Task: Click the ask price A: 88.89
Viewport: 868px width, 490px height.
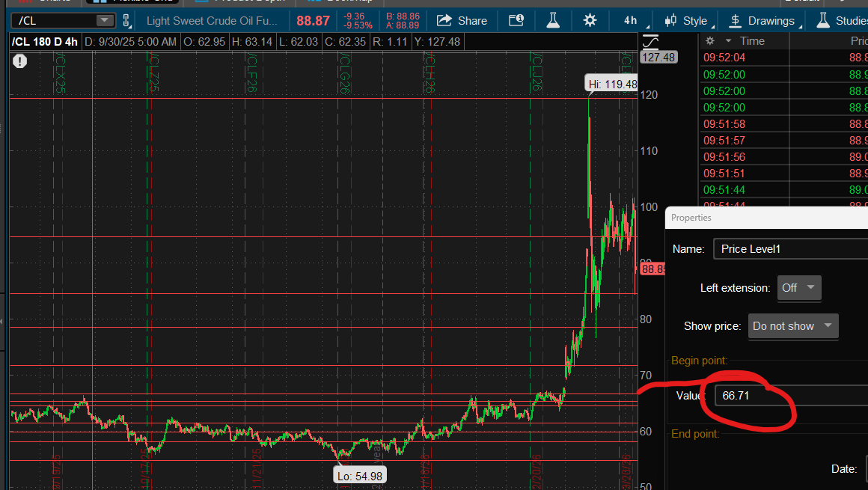Action: point(403,25)
